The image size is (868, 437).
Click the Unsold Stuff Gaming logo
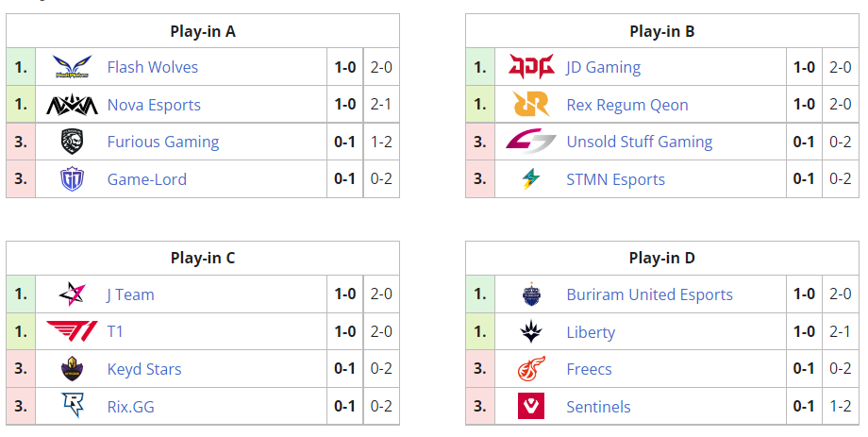531,142
